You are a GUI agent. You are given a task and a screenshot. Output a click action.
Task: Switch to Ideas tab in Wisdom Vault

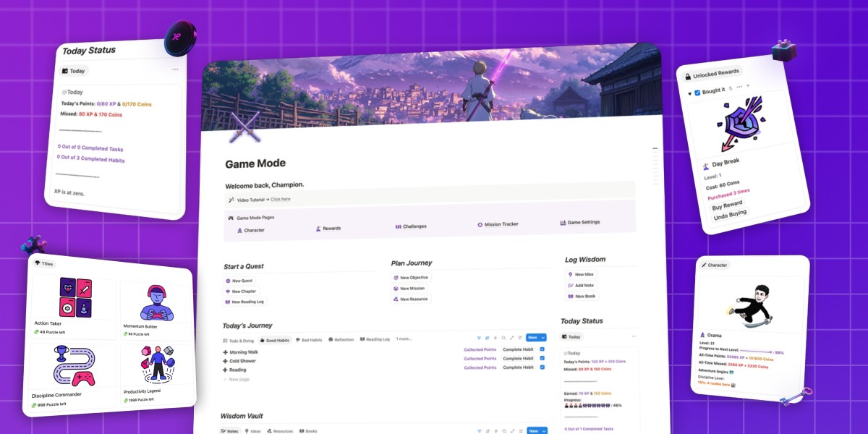coord(252,431)
